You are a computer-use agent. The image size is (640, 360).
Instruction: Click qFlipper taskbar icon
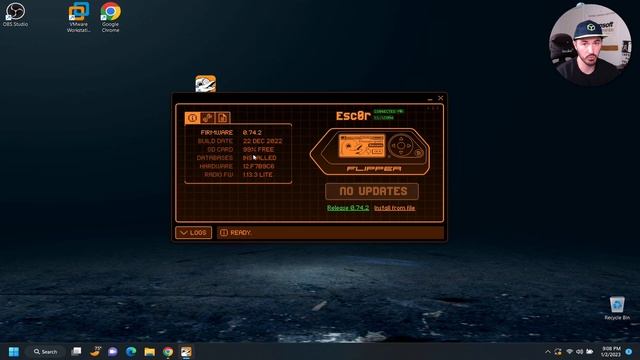186,351
